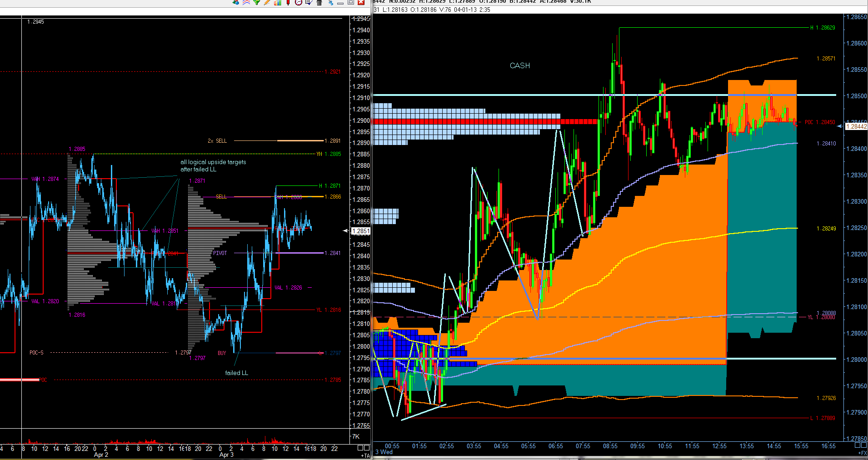Click the green 'H 1.2871' high label

point(329,186)
